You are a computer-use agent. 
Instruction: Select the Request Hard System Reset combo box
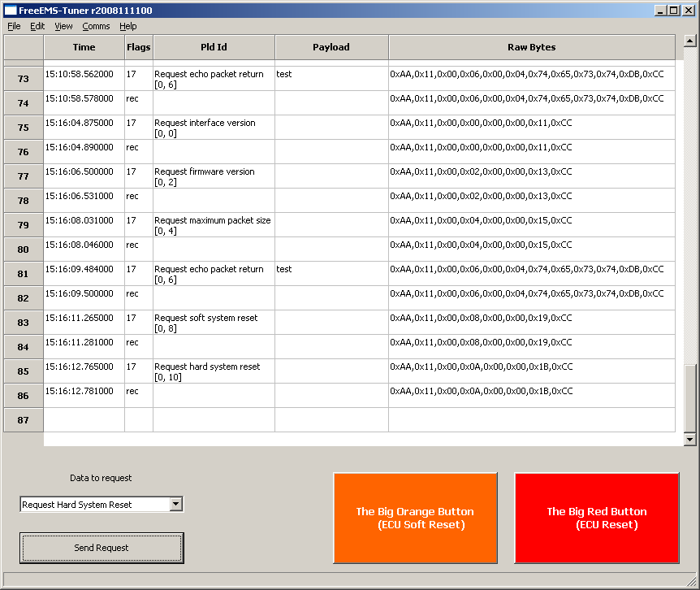[x=102, y=504]
